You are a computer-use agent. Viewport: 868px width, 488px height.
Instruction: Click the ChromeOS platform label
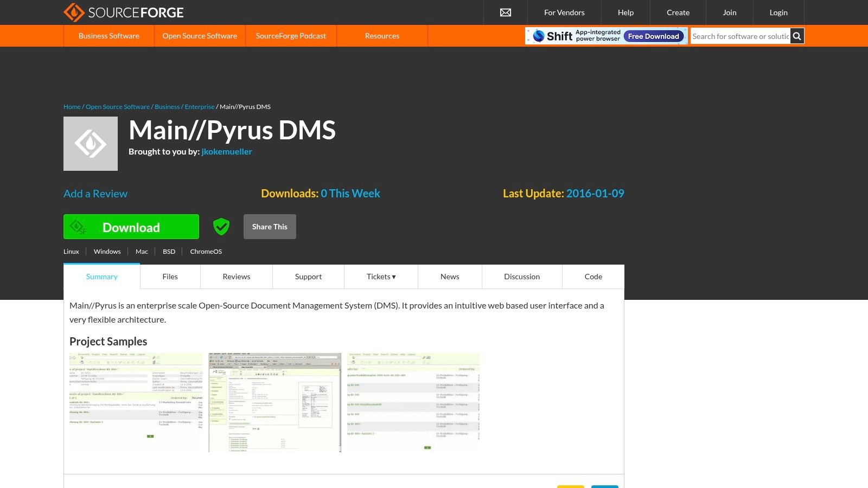tap(206, 252)
